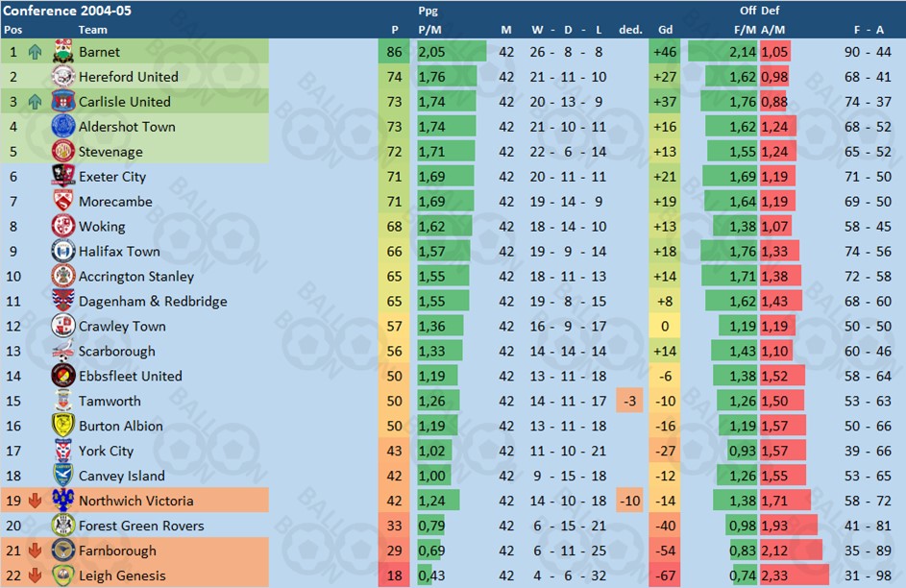
Task: Click the ded. column header
Action: (630, 30)
